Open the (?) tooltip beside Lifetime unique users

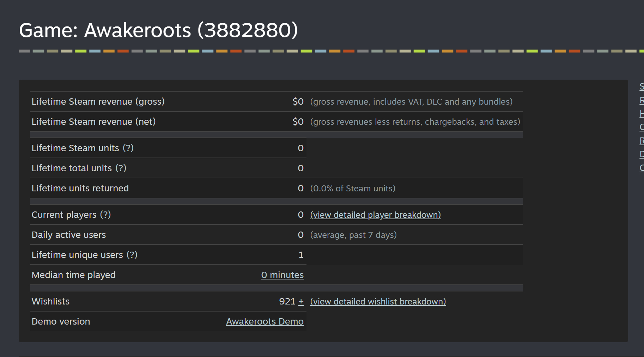coord(132,255)
